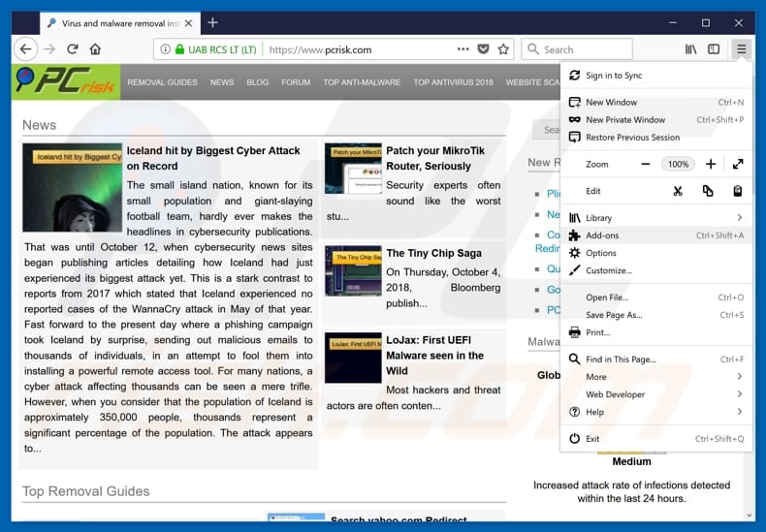Click the Cut scissors icon in Edit row
The width and height of the screenshot is (766, 532).
pyautogui.click(x=677, y=191)
